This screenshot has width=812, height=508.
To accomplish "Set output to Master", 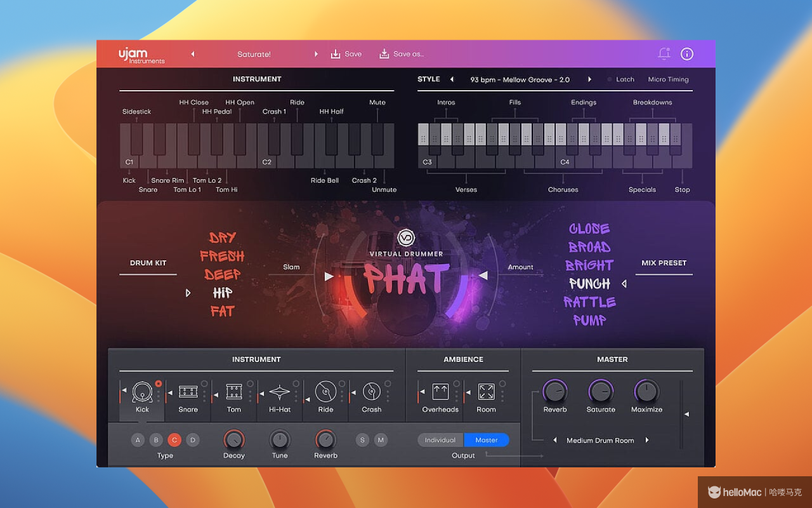I will point(487,440).
